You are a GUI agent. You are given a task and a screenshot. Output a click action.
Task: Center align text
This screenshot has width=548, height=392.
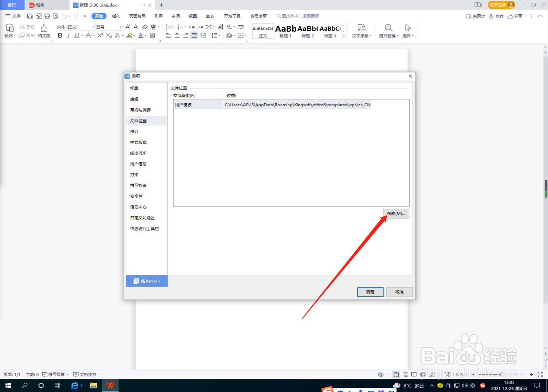pos(177,35)
